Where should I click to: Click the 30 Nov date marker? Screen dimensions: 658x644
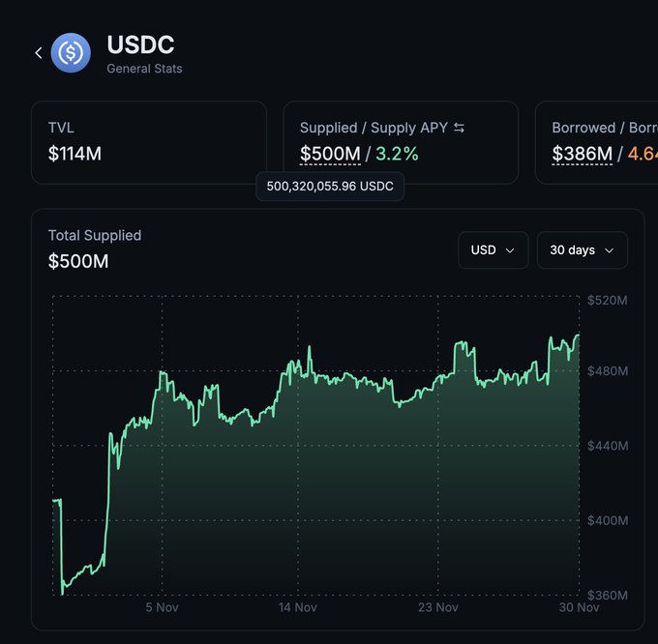pos(580,607)
